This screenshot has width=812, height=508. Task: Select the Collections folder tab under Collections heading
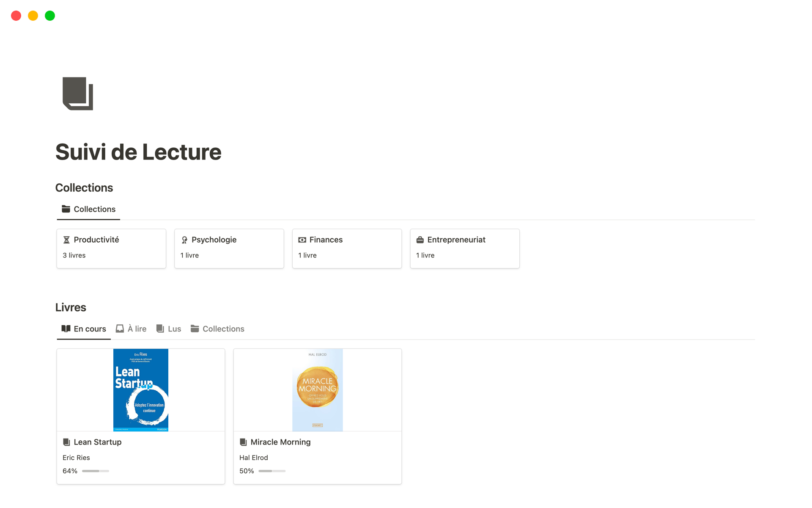pos(89,209)
